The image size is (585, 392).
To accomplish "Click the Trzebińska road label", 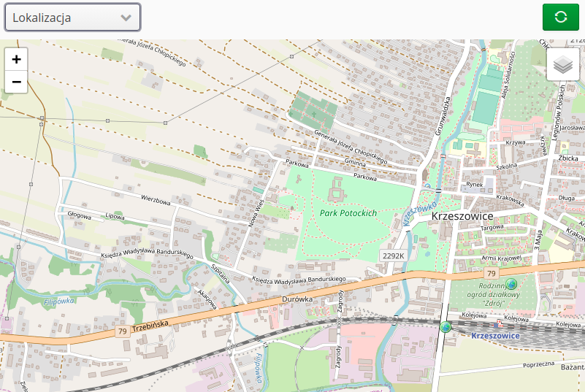I will point(150,323).
